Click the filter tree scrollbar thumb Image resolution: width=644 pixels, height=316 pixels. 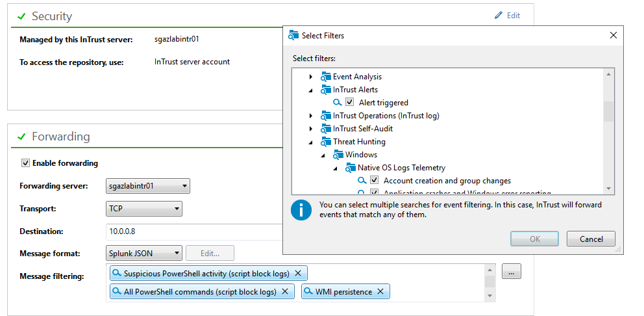click(x=608, y=111)
